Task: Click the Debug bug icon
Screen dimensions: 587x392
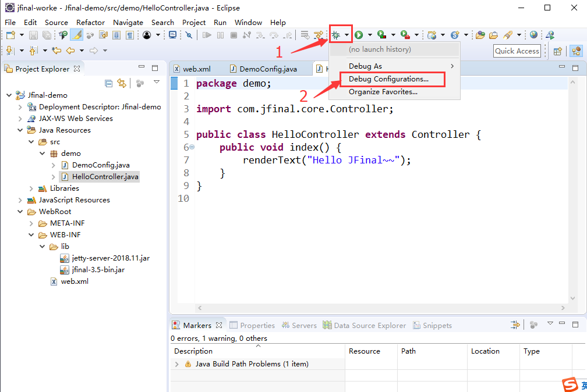Action: (336, 35)
